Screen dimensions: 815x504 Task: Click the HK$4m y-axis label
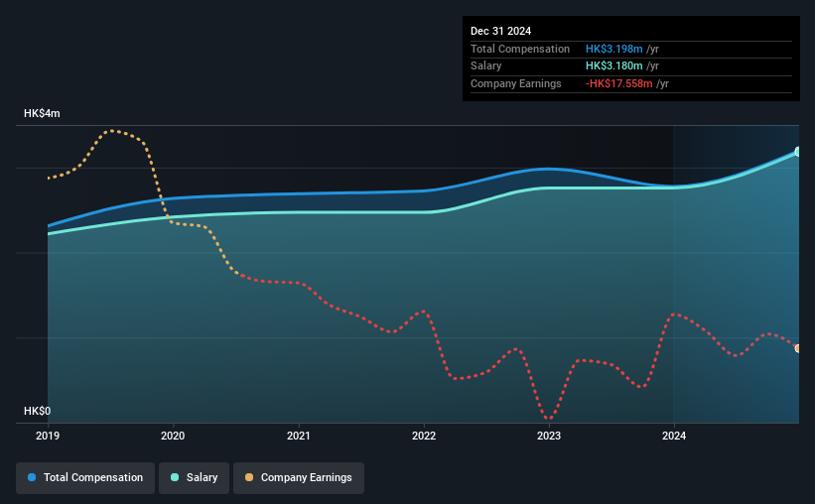(x=42, y=113)
